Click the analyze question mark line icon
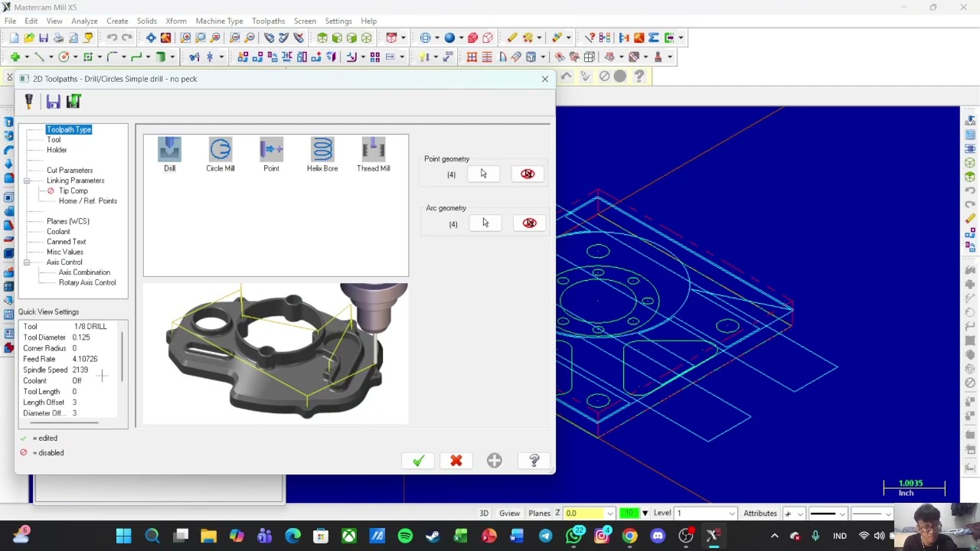This screenshot has height=551, width=980. coord(590,37)
